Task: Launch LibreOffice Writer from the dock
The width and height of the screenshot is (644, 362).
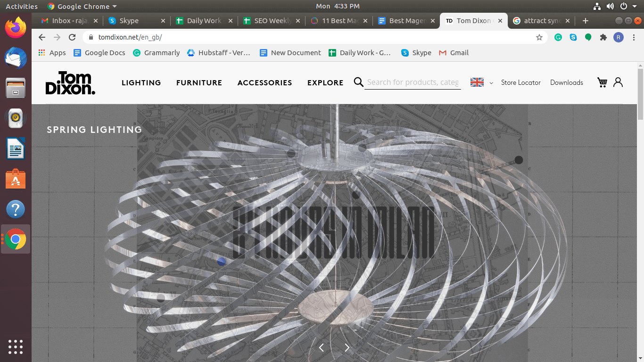Action: pos(16,149)
